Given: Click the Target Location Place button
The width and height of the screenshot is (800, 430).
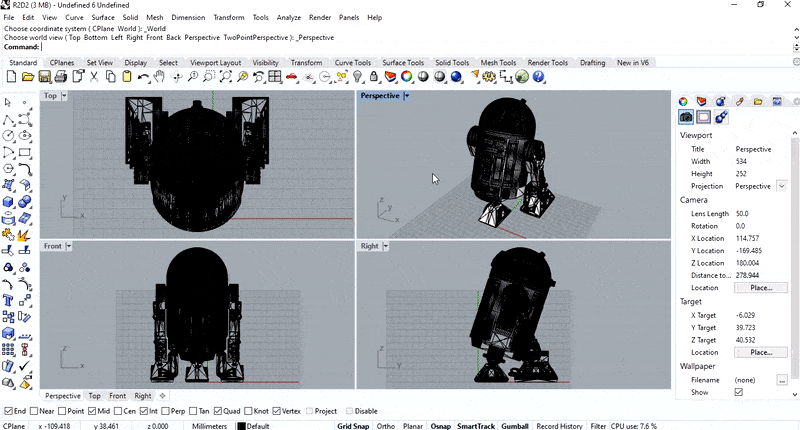Looking at the screenshot, I should 761,352.
